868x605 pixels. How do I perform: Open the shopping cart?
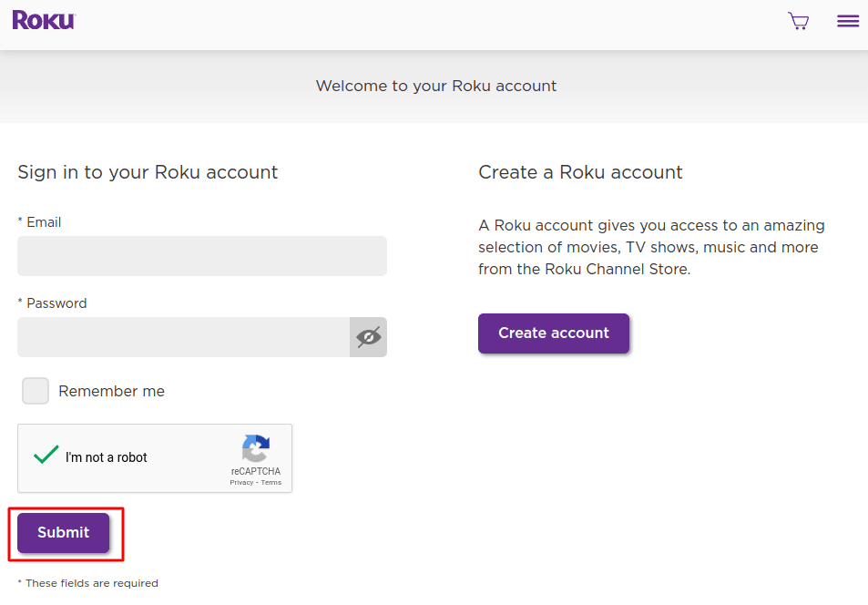tap(799, 21)
